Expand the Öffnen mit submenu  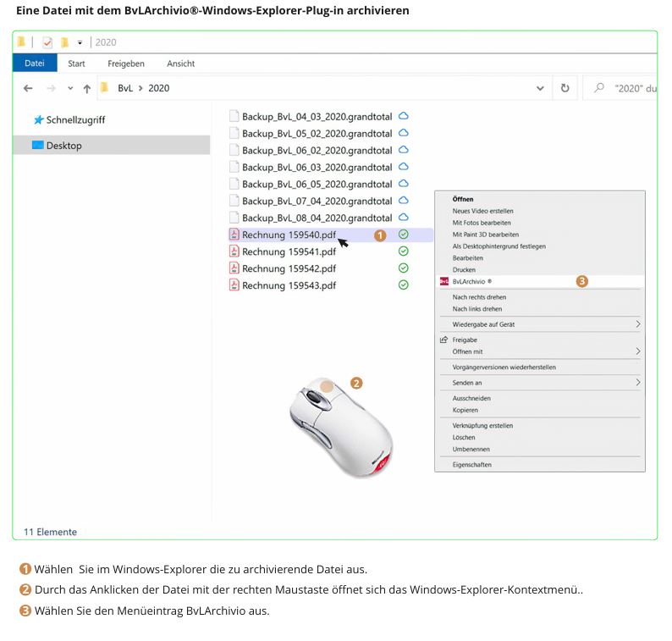coord(637,351)
